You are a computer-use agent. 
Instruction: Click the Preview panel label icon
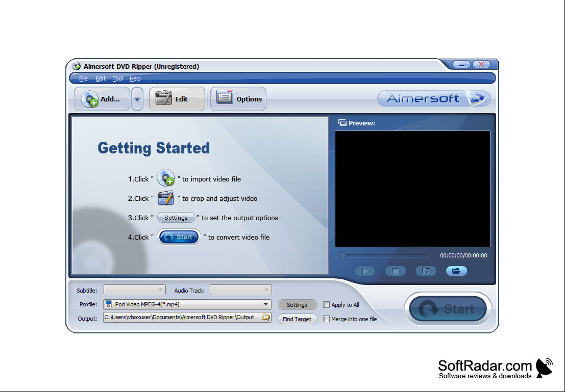tap(342, 123)
